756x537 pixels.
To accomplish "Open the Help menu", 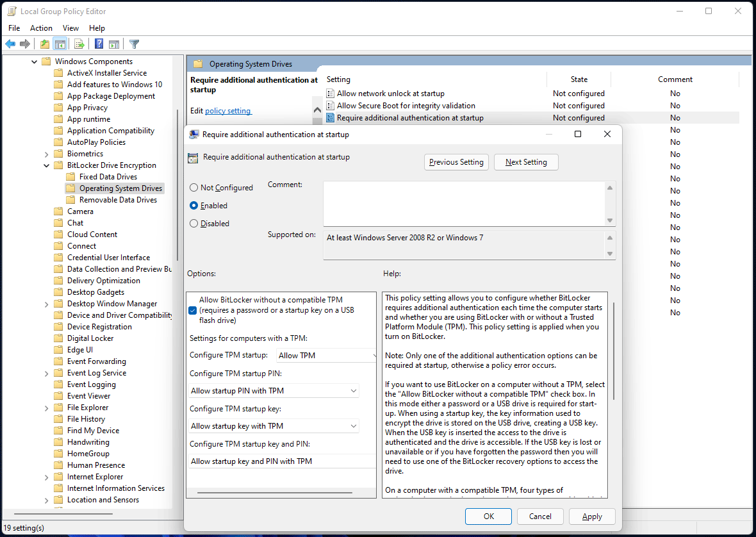I will pyautogui.click(x=97, y=28).
